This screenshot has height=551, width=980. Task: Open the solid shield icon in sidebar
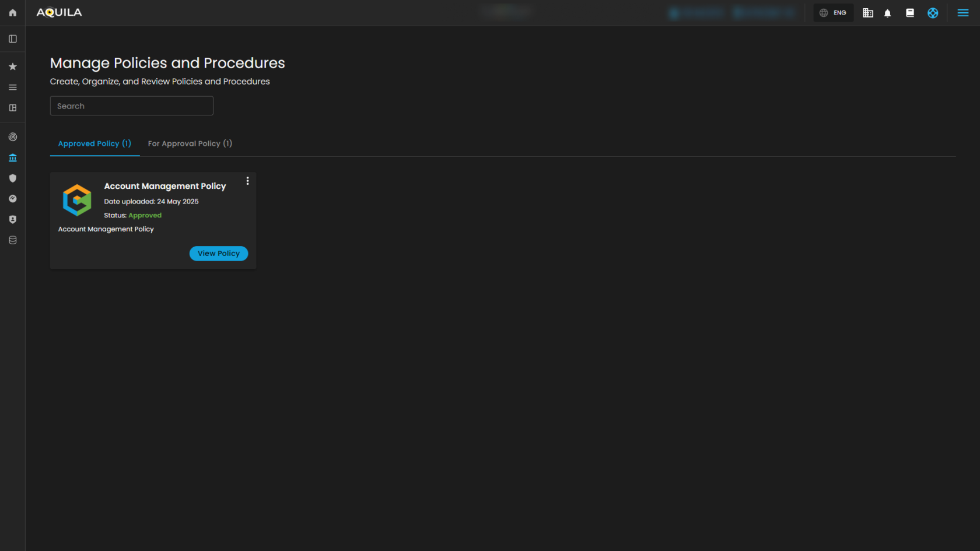pos(12,178)
